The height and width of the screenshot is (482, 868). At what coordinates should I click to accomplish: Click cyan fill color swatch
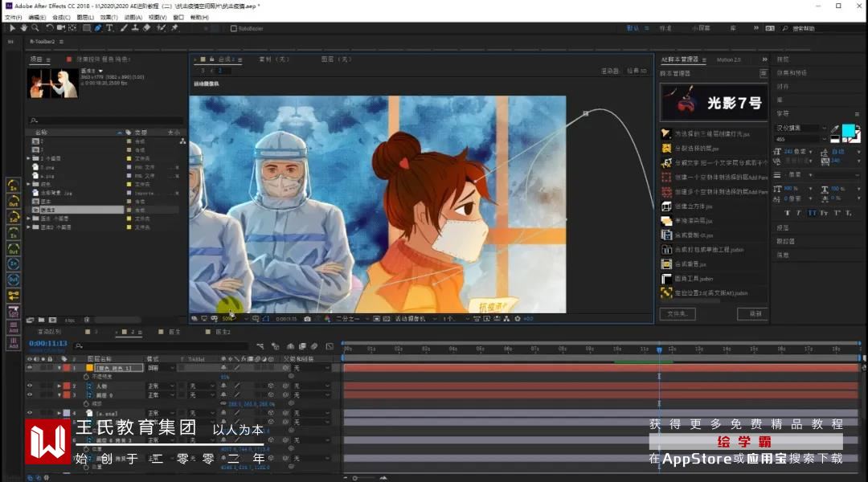pos(848,131)
